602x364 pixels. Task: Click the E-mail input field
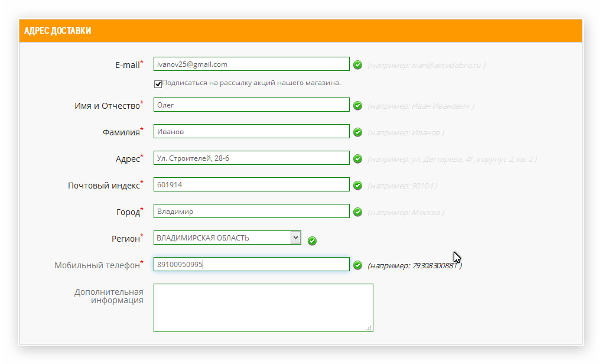tap(252, 64)
